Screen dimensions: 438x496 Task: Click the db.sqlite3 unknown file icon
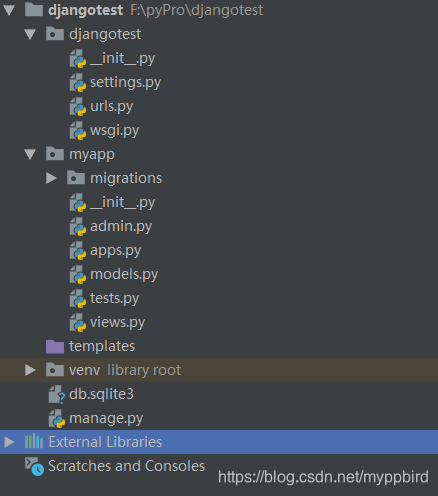pos(57,395)
